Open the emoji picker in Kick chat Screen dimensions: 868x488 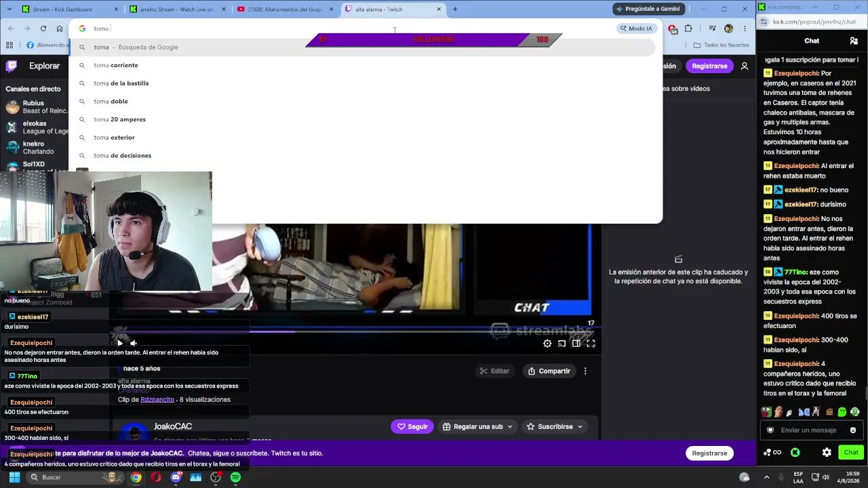click(x=853, y=430)
